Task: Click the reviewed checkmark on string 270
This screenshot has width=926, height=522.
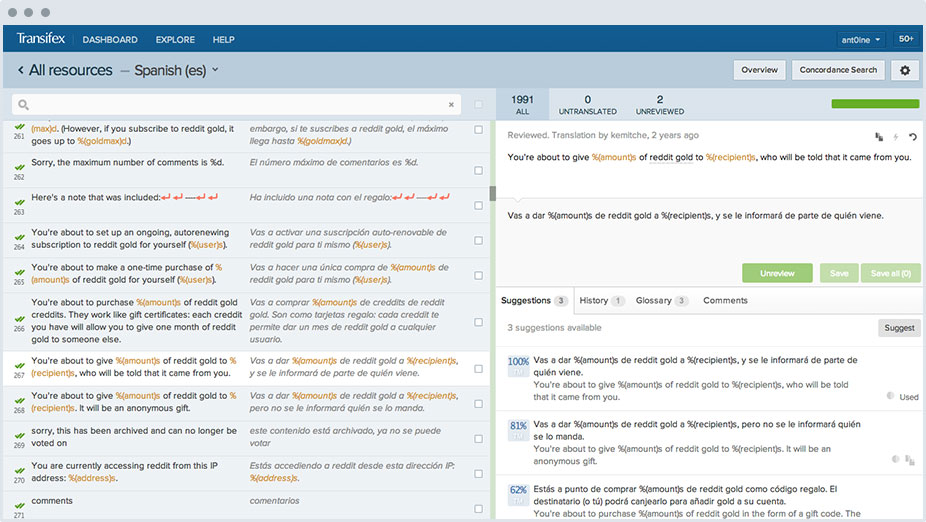Action: point(19,471)
